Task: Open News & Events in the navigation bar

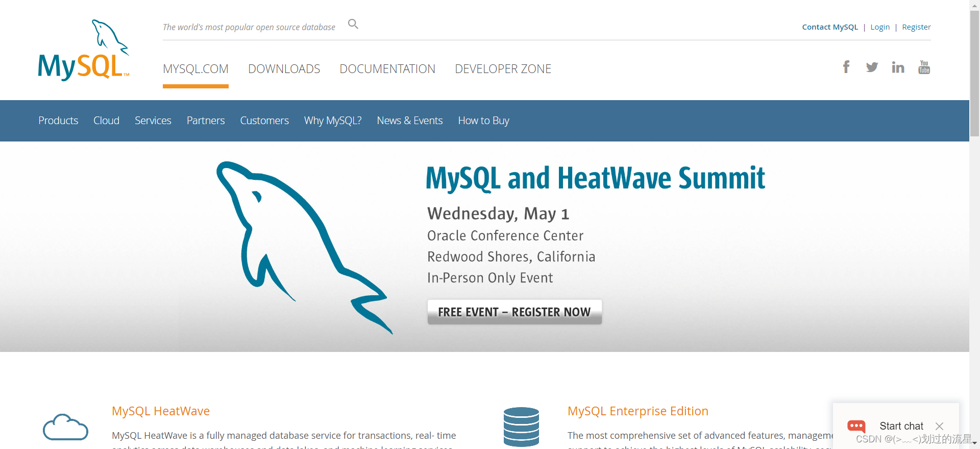Action: click(x=410, y=121)
